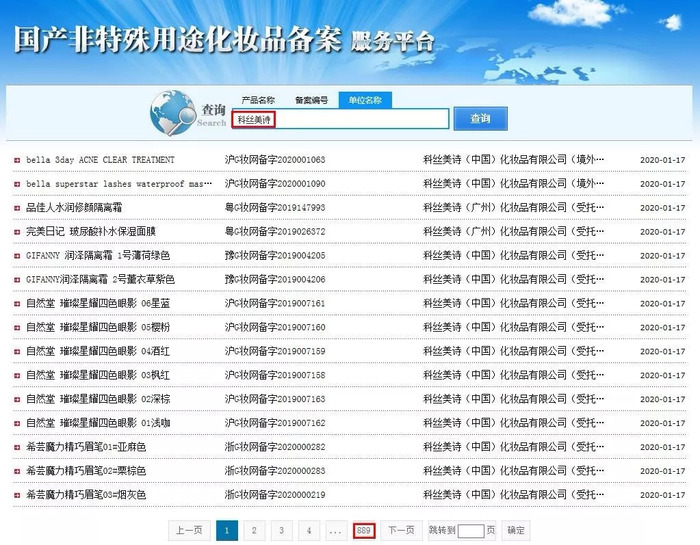The image size is (700, 545).
Task: Open bella 3day ACNE CLEAR TREATMENT product
Action: click(100, 160)
